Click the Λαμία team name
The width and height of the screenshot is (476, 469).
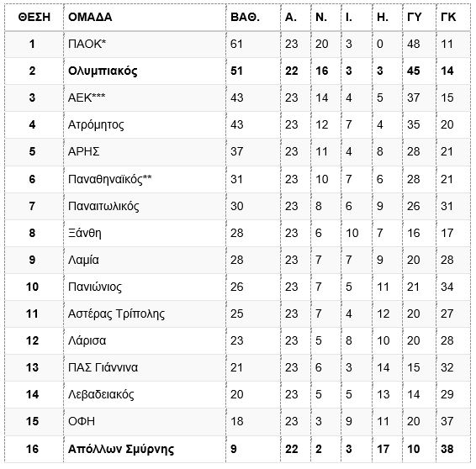83,260
